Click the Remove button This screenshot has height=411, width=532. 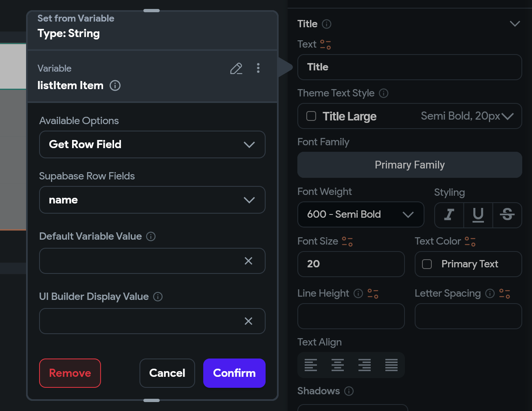70,373
